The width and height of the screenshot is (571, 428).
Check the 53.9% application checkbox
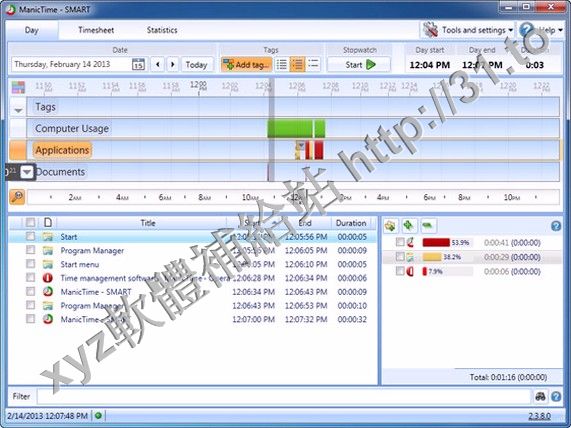pos(400,242)
